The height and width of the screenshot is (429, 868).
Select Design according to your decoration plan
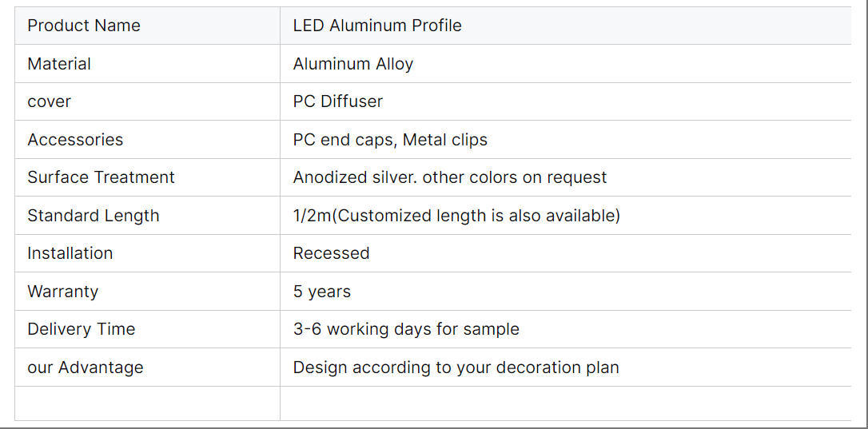point(456,367)
